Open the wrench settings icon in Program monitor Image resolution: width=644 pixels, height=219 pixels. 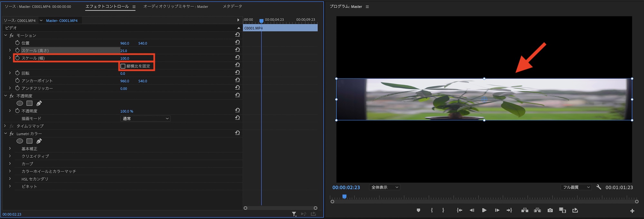click(599, 187)
